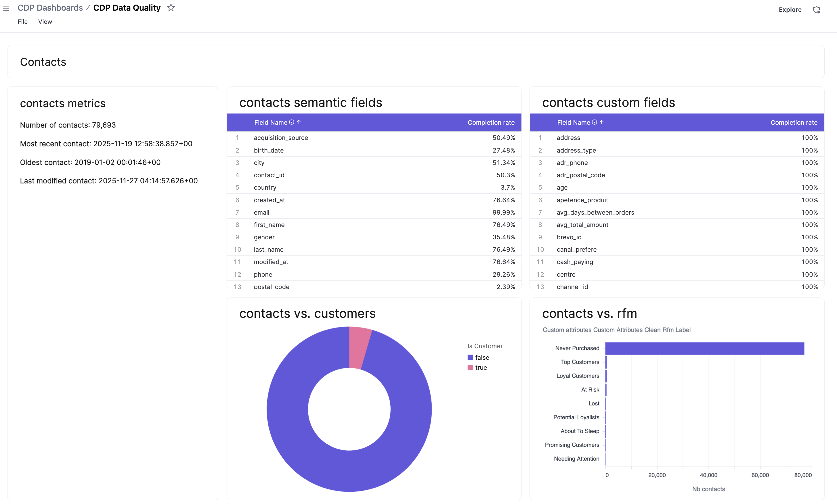Open the navigation hamburger menu

point(6,8)
